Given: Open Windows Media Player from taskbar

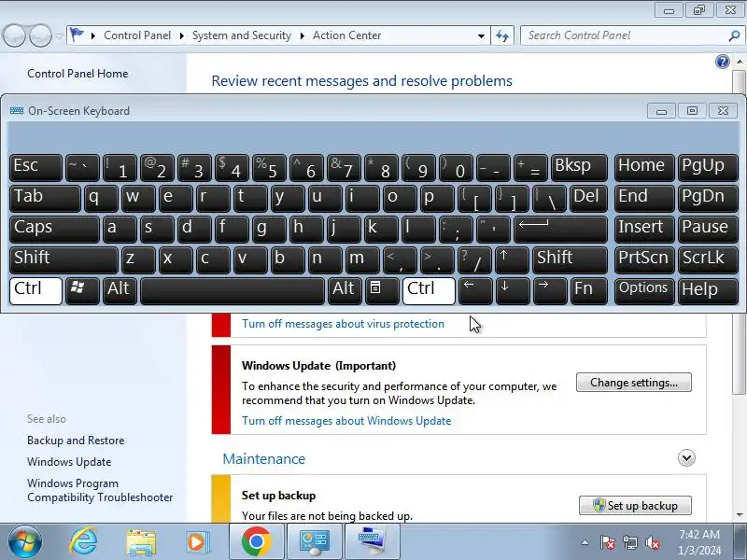Looking at the screenshot, I should [x=197, y=542].
